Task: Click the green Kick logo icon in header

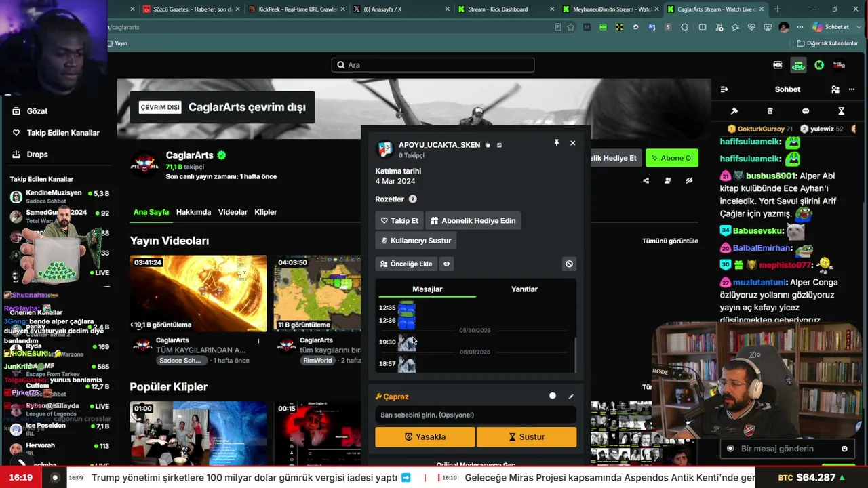Action: (819, 65)
